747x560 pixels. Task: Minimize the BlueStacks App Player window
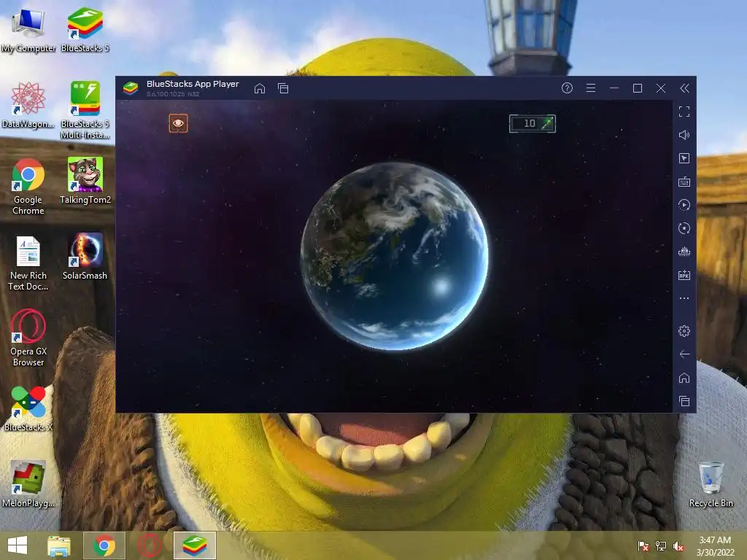(x=614, y=88)
